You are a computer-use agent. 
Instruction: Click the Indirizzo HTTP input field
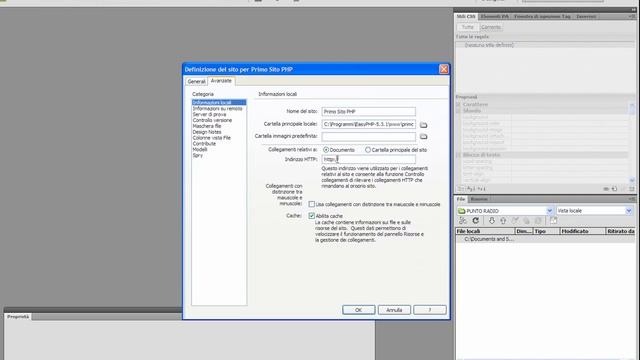coord(369,160)
